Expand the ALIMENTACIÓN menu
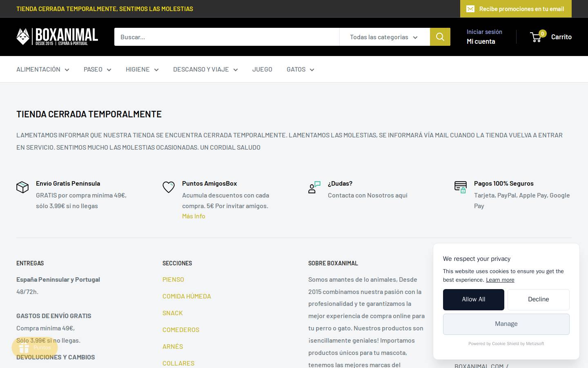The width and height of the screenshot is (588, 368). [x=43, y=69]
